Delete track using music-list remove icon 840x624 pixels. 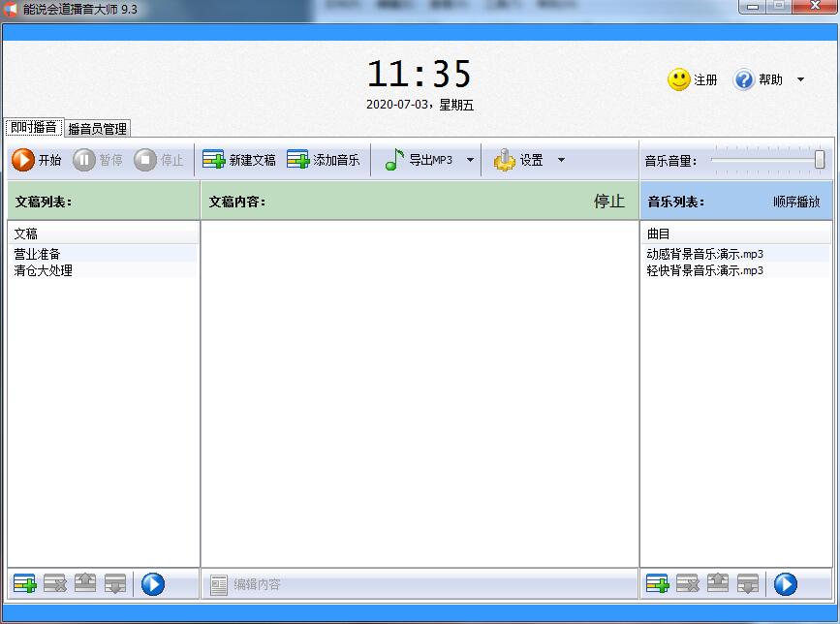click(687, 584)
